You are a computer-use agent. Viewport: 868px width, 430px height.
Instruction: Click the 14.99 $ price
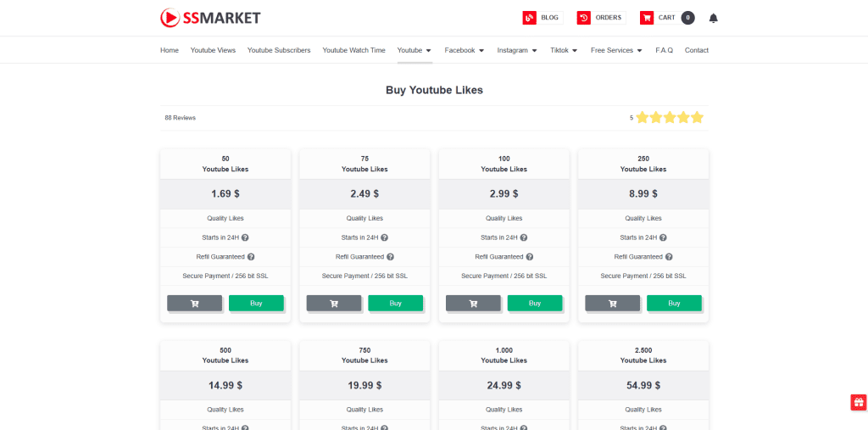click(225, 385)
